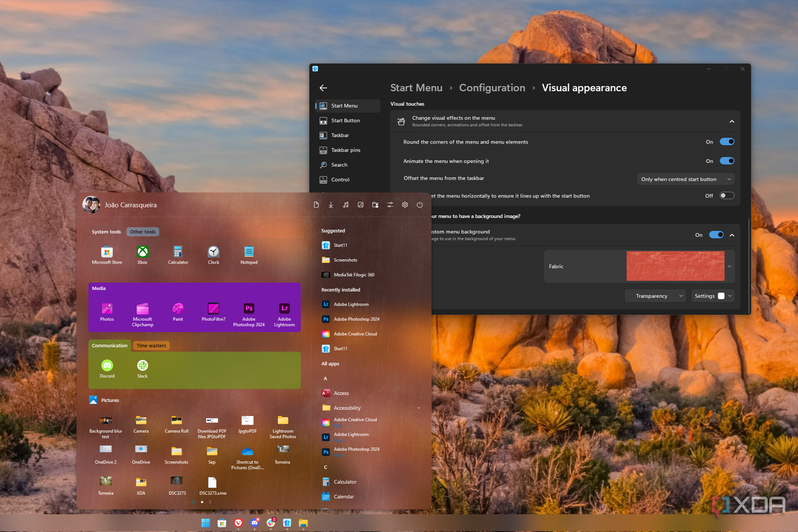The height and width of the screenshot is (532, 798).
Task: Click the Windows Start button on taskbar
Action: pos(205,522)
